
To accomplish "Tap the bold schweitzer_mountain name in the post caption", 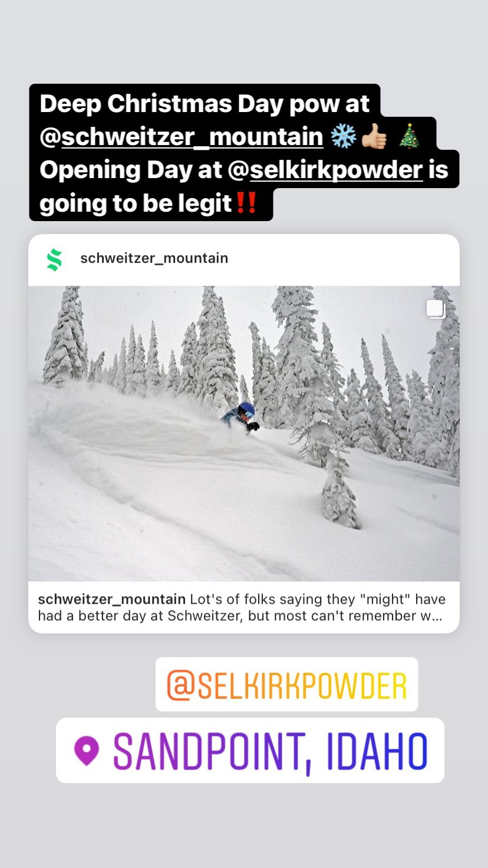I will click(x=112, y=600).
